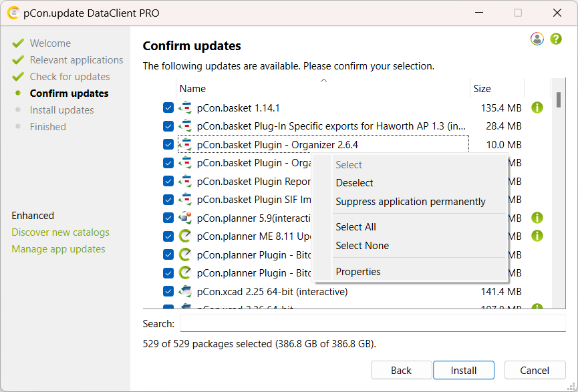Click the pCon.xcad 2.25 64-bit package icon
Screen dimensions: 578x392
tap(185, 291)
